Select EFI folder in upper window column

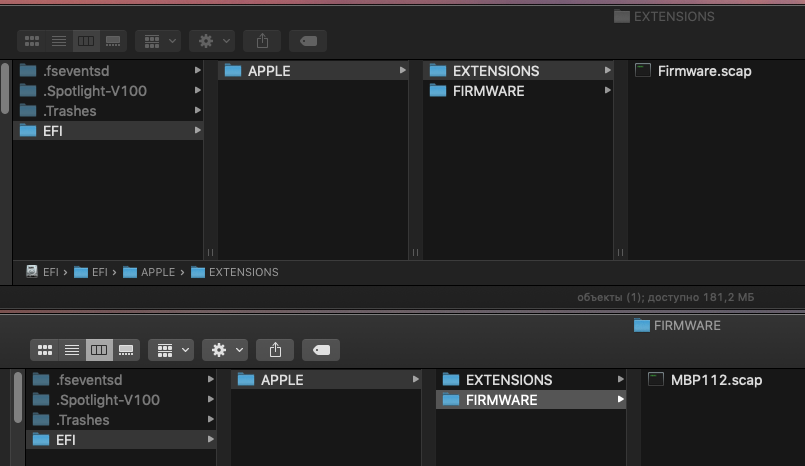(108, 130)
